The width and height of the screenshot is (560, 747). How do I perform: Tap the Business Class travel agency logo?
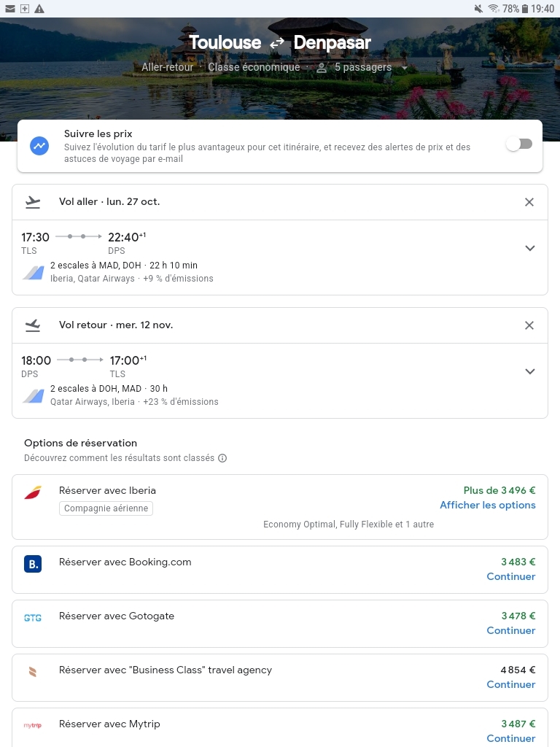pyautogui.click(x=33, y=672)
